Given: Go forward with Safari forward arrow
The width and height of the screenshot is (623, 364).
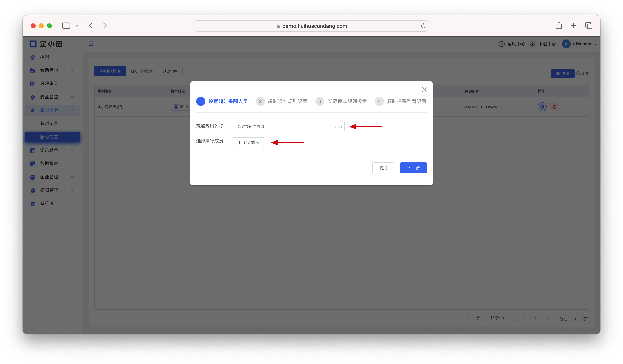Looking at the screenshot, I should click(x=105, y=26).
